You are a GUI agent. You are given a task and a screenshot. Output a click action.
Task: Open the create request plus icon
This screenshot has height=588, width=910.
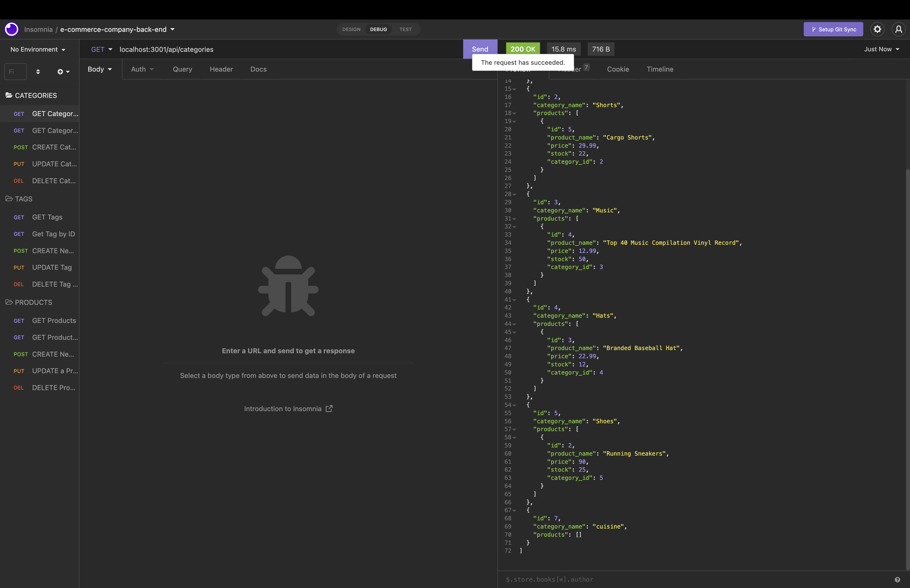(63, 71)
